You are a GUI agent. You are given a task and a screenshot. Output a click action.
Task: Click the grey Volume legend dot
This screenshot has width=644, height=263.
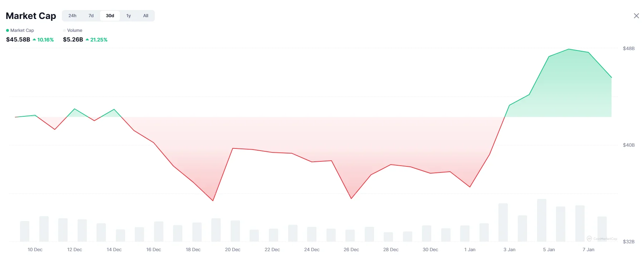point(64,30)
